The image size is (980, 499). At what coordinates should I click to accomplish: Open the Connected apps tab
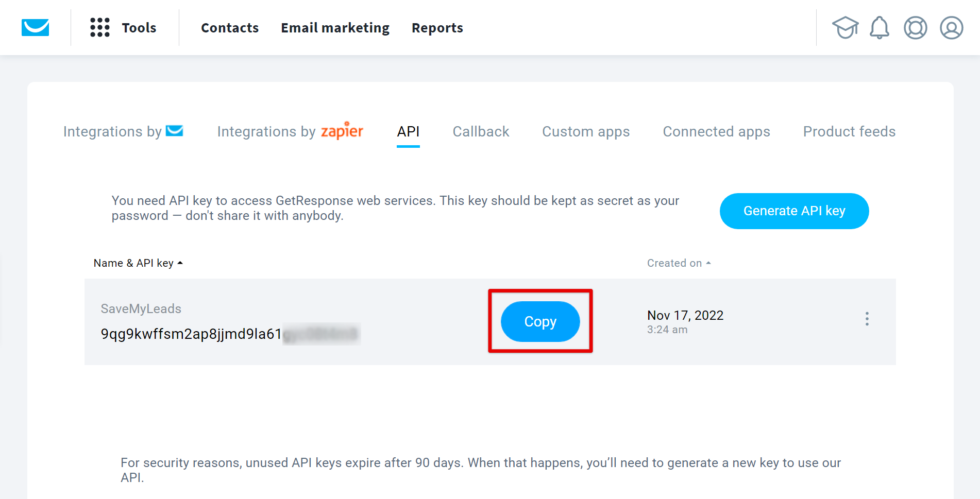[716, 132]
